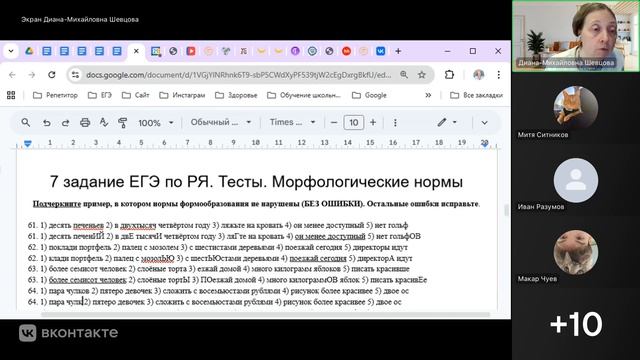
Task: Click the underlined phrase 'поезжай сегодня'
Action: (318, 258)
